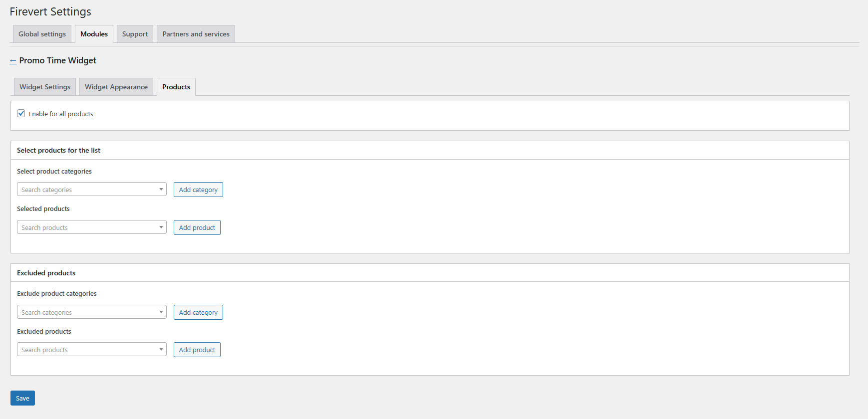
Task: Expand the Select product categories dropdown
Action: tap(92, 190)
